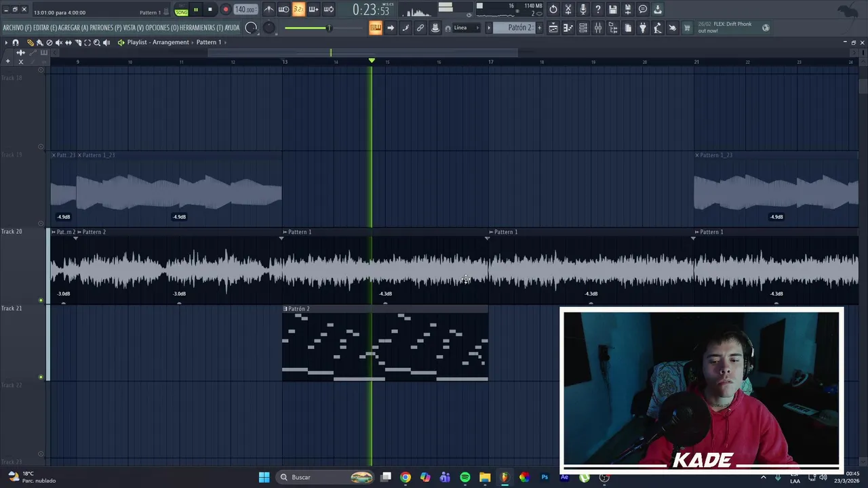Open the Piano roll icon
Screen dimensions: 868x488
click(x=568, y=28)
